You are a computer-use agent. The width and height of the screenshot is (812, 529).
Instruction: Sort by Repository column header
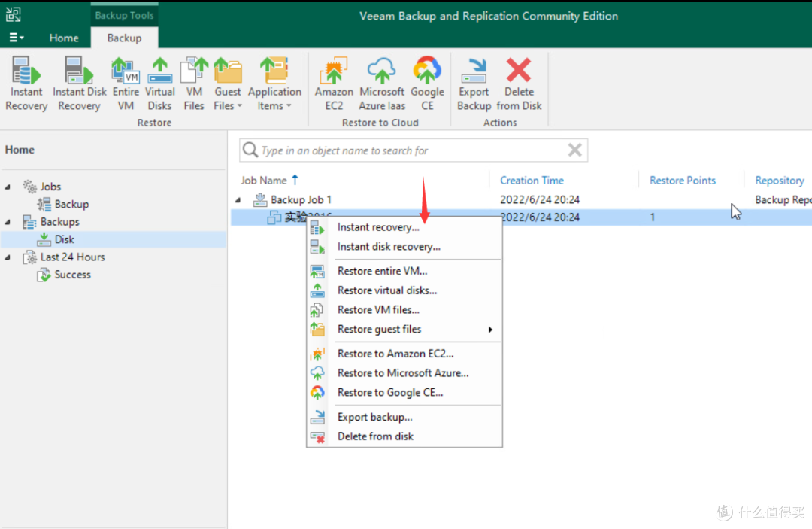tap(780, 181)
